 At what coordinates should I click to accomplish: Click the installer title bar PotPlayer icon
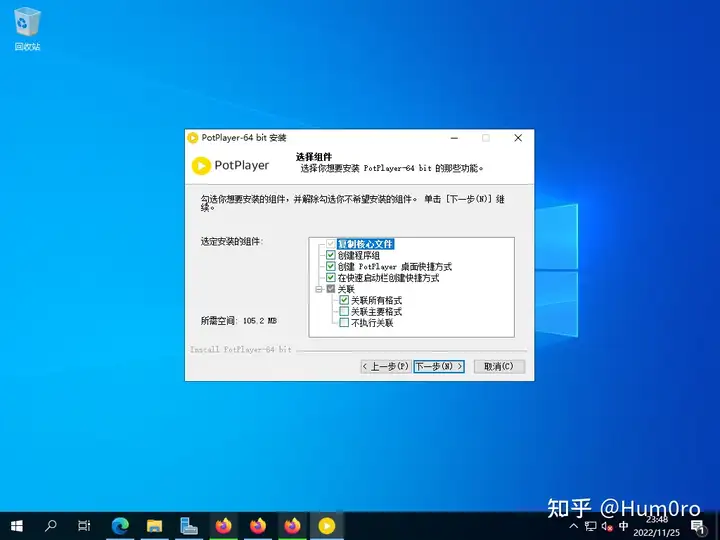pyautogui.click(x=193, y=138)
